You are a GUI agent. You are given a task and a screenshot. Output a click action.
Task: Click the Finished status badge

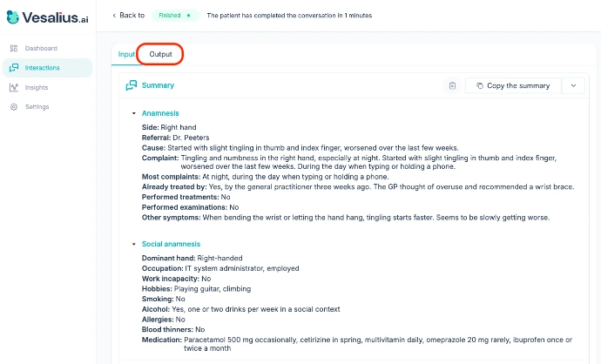click(x=176, y=16)
